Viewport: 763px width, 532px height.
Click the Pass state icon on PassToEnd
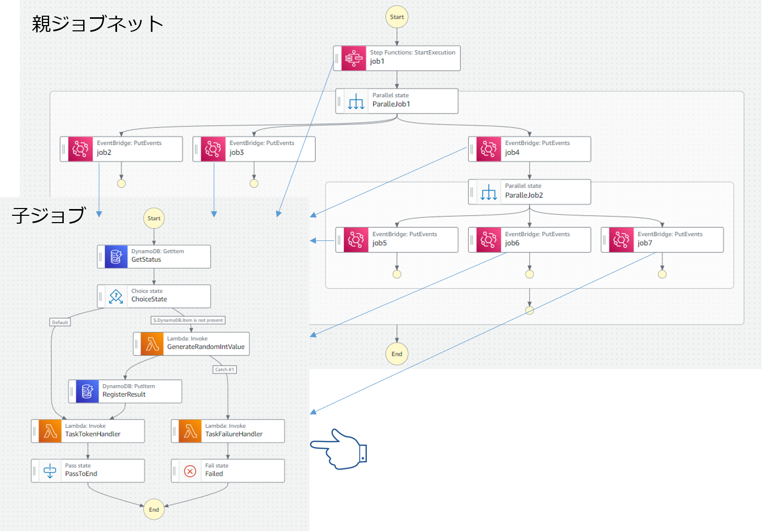pos(50,471)
